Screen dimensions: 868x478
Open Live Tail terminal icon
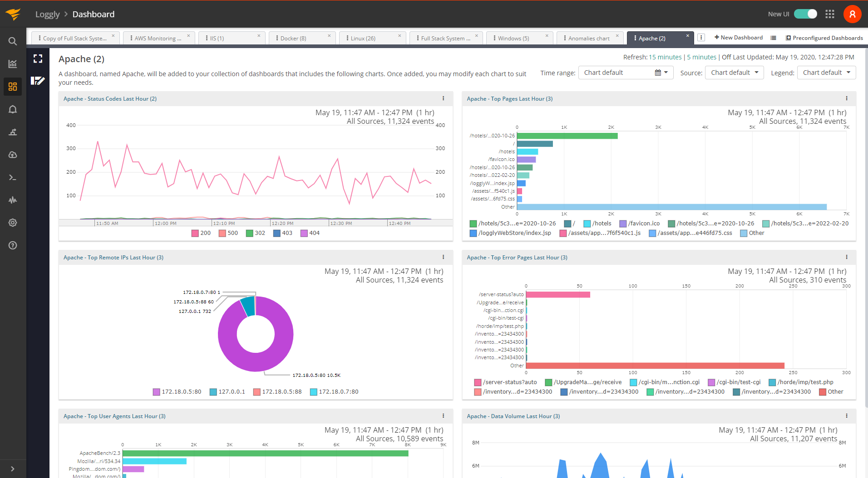click(13, 177)
